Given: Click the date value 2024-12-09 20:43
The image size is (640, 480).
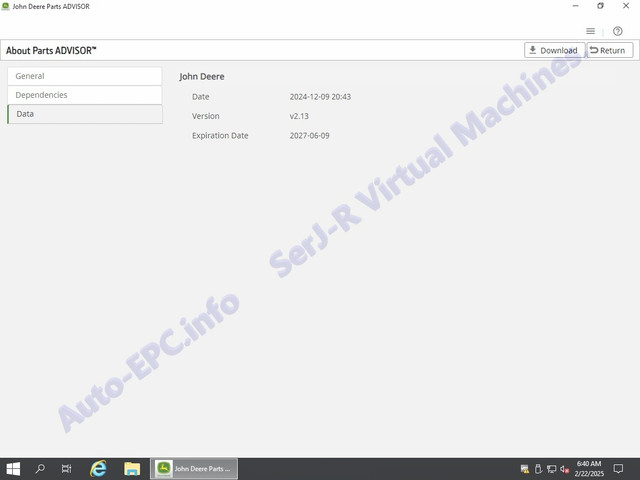Looking at the screenshot, I should click(320, 97).
